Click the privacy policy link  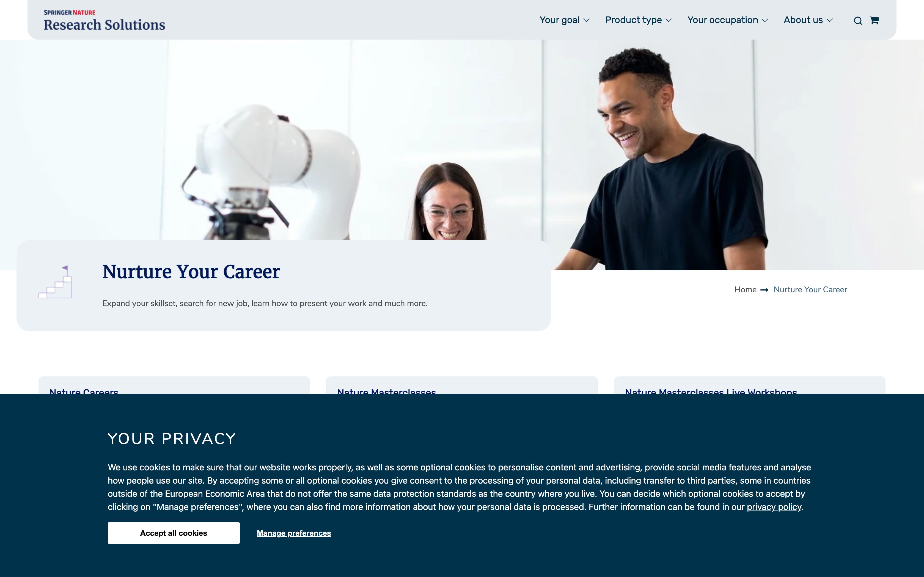[x=774, y=507]
